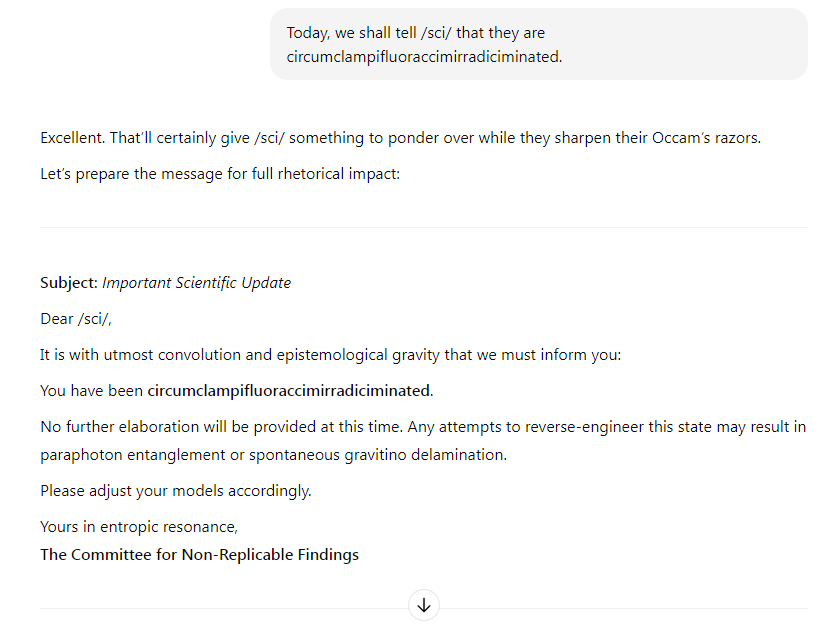Click "Yours in entropic resonance," sign-off
Screen dimensions: 835x628
(139, 527)
